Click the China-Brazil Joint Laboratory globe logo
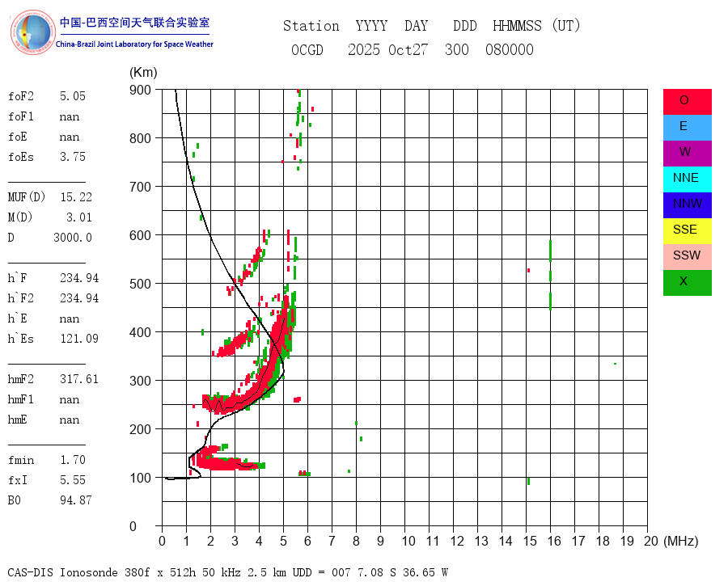Viewport: 728px width, 582px height. pos(32,32)
